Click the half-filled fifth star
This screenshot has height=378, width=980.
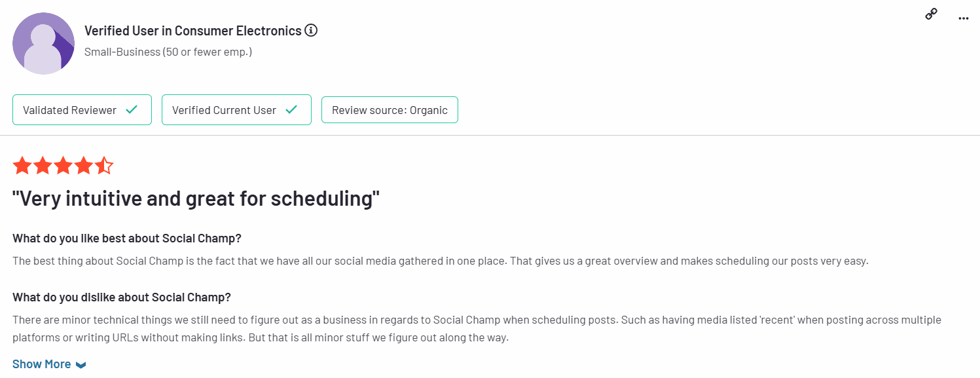[x=104, y=165]
